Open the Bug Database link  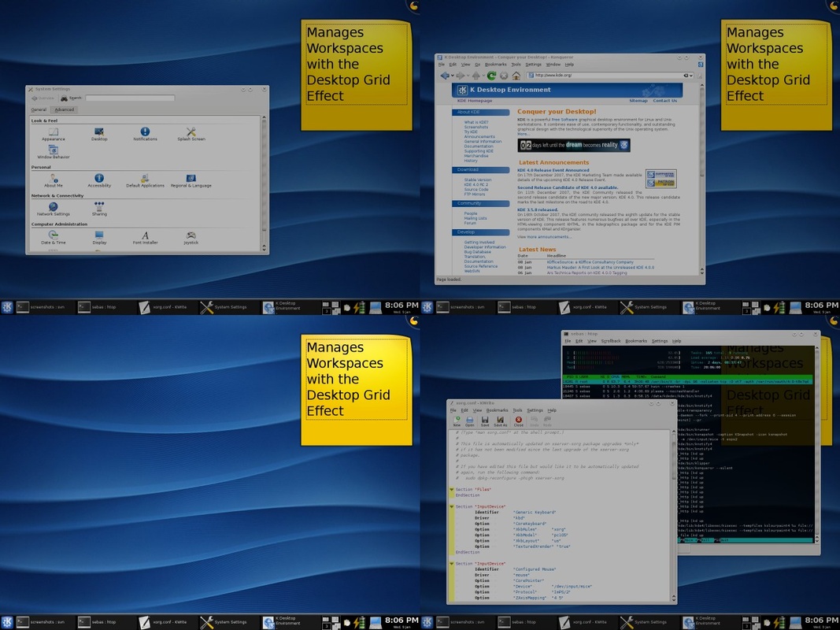point(477,252)
